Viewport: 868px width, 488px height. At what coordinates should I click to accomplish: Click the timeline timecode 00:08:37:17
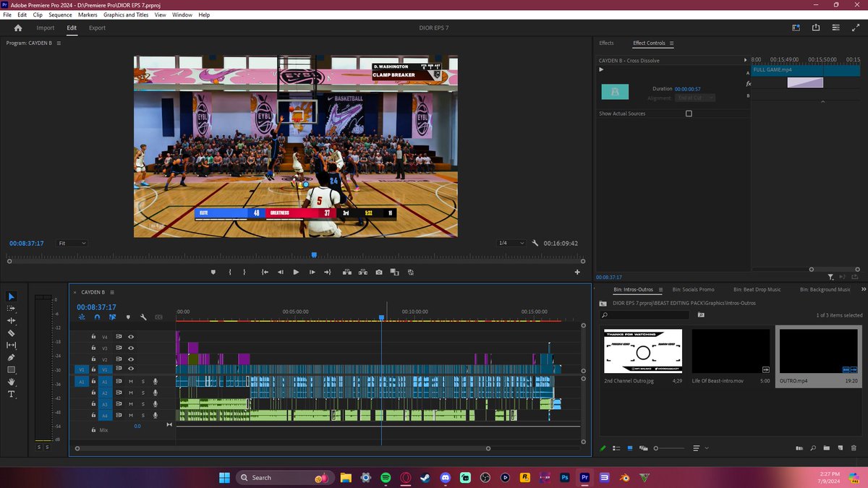coord(96,307)
